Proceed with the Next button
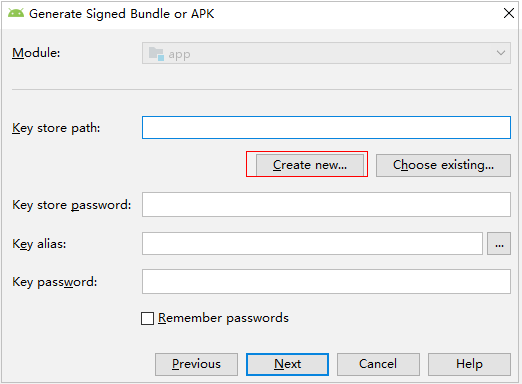522x384 pixels. coord(287,364)
